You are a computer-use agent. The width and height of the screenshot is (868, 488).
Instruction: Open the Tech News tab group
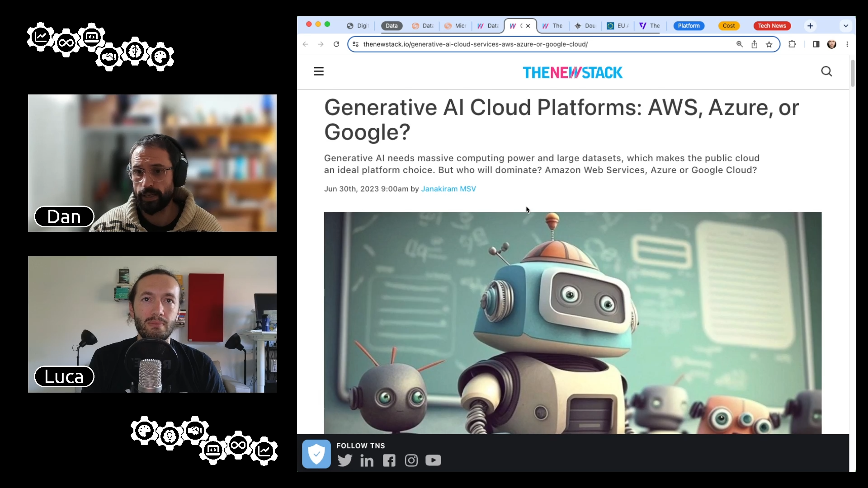pyautogui.click(x=772, y=26)
